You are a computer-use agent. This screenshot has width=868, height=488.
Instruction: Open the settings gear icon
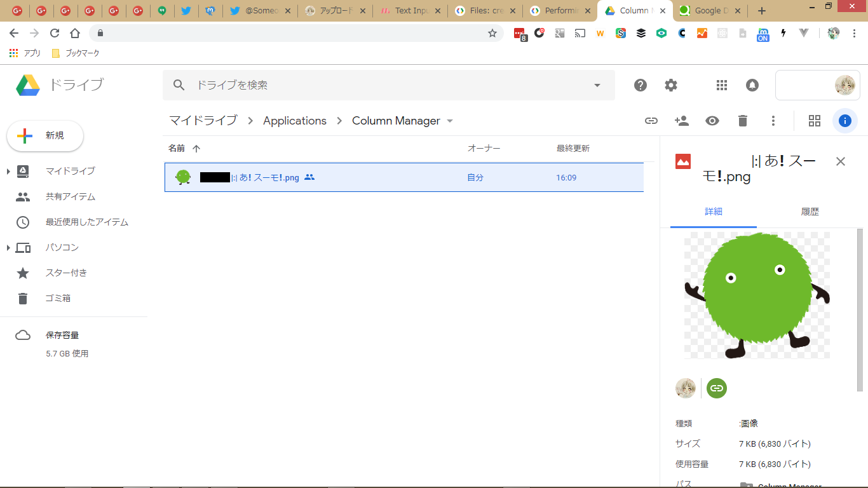671,85
